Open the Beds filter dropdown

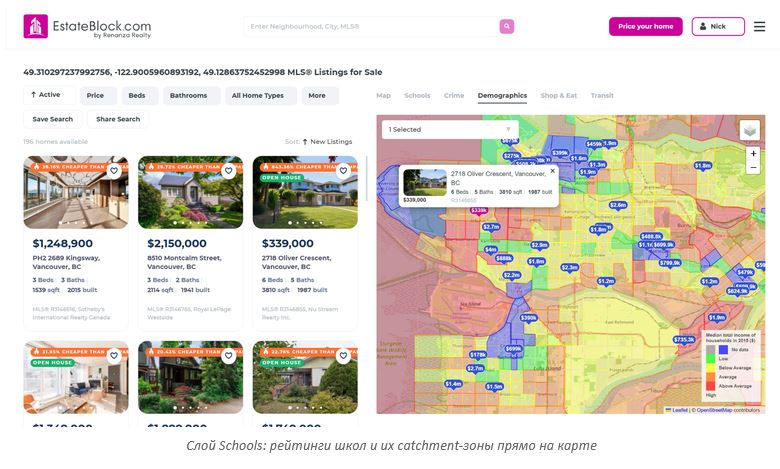click(x=140, y=95)
